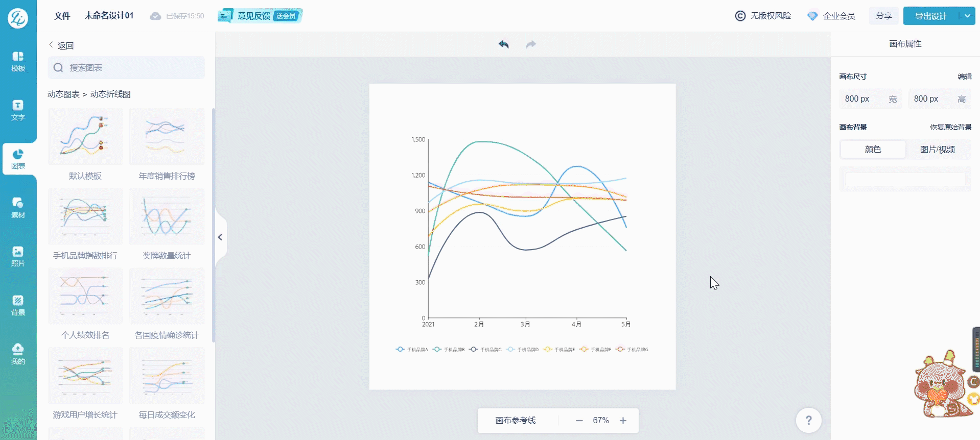Select the 每日成交额变化 chart thumbnail
Viewport: 980px width, 440px height.
[167, 376]
